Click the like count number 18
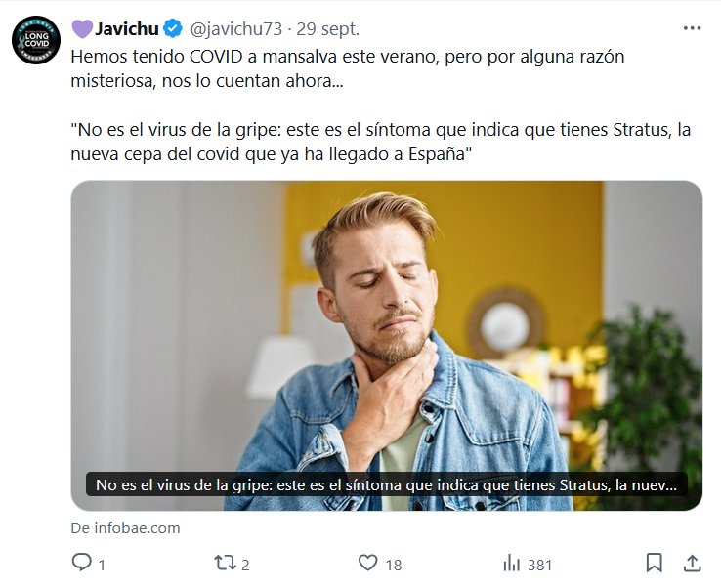Image resolution: width=721 pixels, height=588 pixels. click(x=394, y=565)
